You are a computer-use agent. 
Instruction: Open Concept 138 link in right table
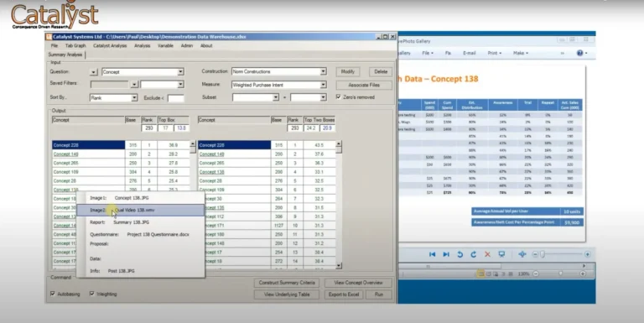tap(211, 172)
